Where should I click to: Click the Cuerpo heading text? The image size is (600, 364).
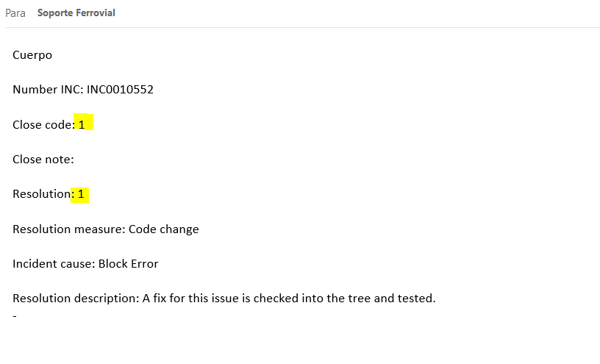coord(32,55)
